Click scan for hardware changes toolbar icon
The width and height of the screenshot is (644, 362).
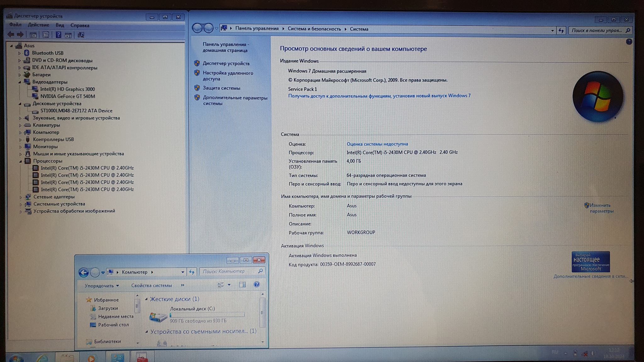pos(81,35)
